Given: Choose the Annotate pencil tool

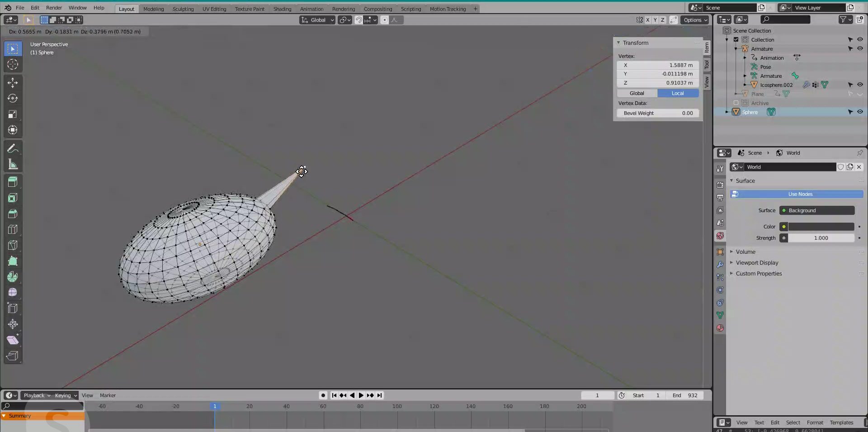Looking at the screenshot, I should 13,148.
